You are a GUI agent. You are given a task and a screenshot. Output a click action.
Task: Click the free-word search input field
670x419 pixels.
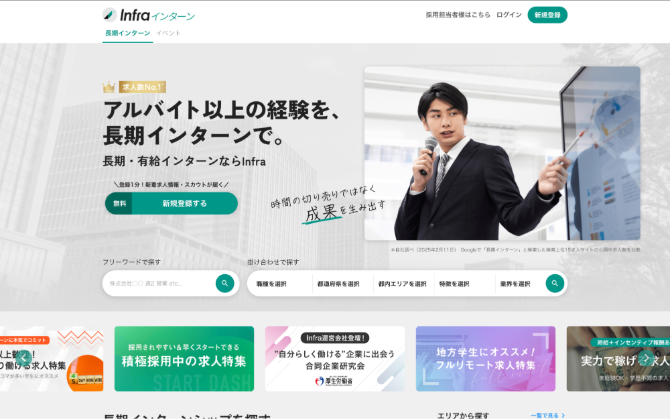tap(160, 284)
